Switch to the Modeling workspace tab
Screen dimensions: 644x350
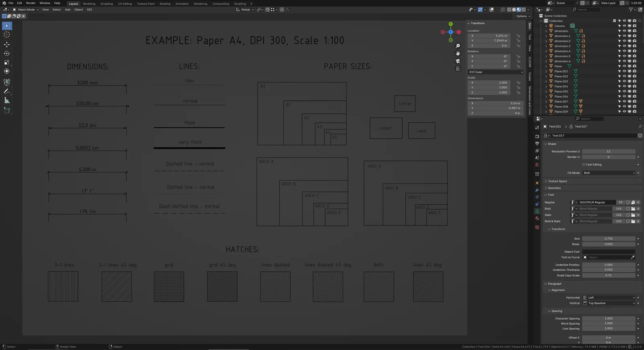[x=89, y=4]
